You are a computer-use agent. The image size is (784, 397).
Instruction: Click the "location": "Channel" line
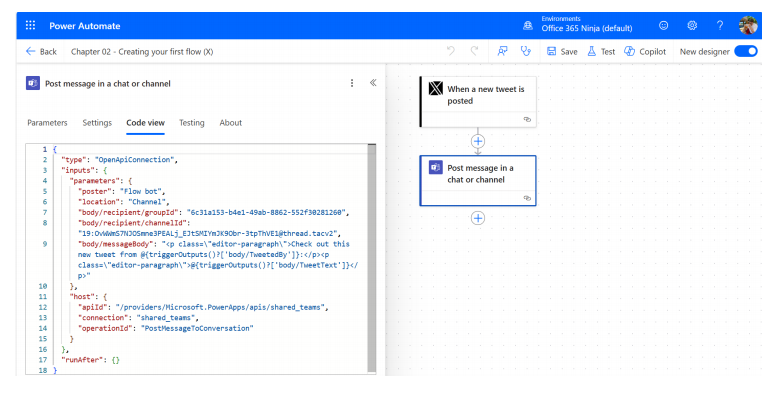pos(124,202)
